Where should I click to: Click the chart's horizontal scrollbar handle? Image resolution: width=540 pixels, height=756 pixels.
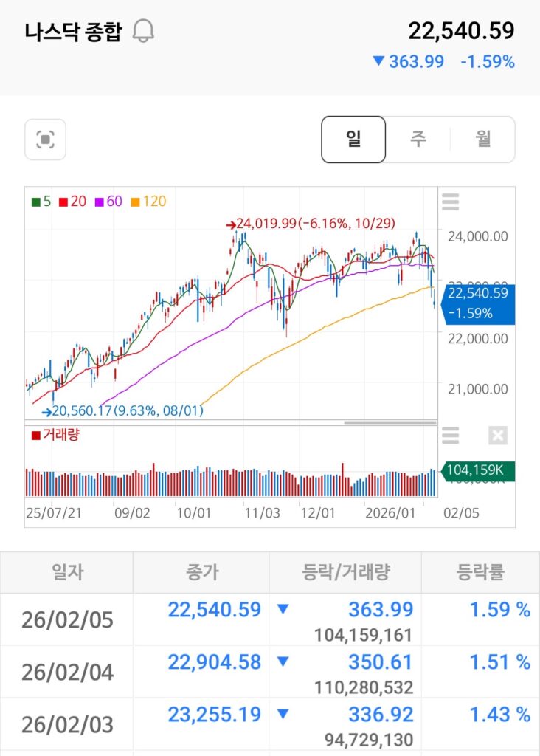390,422
